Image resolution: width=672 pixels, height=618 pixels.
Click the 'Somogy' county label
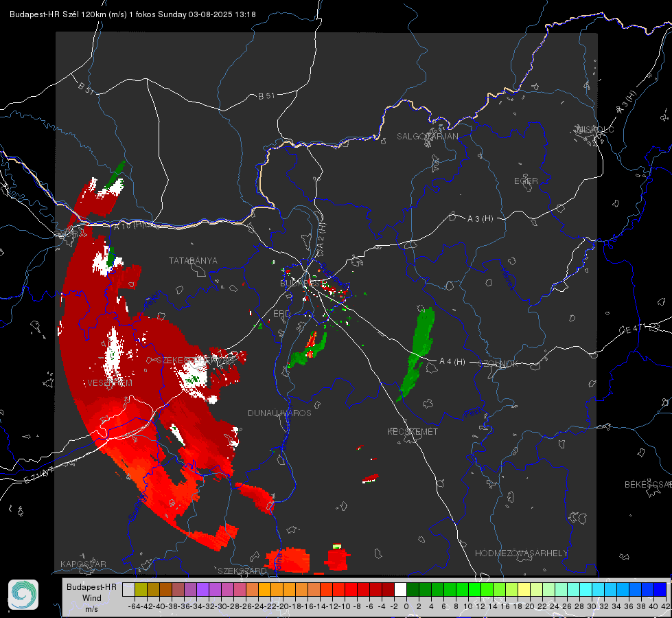[138, 507]
